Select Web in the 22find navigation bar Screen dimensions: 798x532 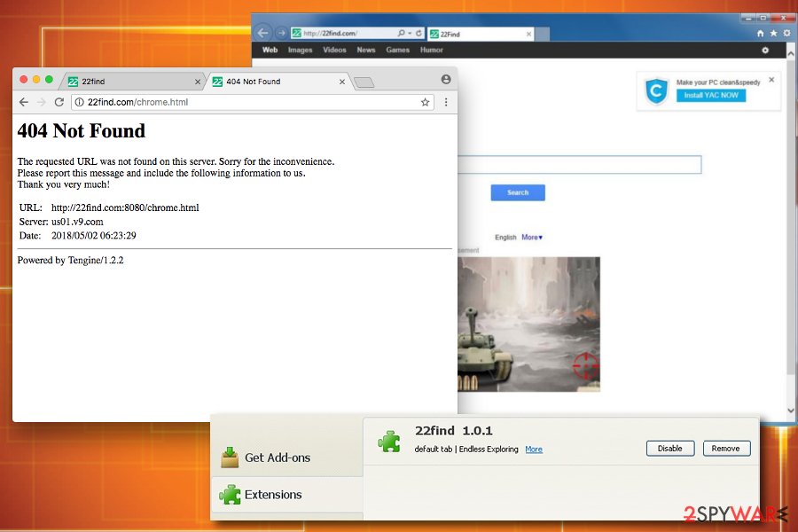[270, 50]
